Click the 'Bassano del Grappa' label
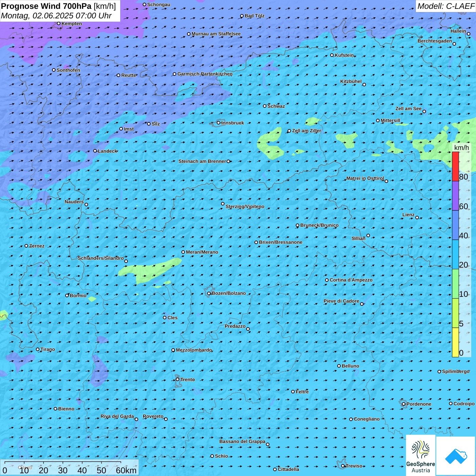This screenshot has height=476, width=476. pyautogui.click(x=242, y=441)
